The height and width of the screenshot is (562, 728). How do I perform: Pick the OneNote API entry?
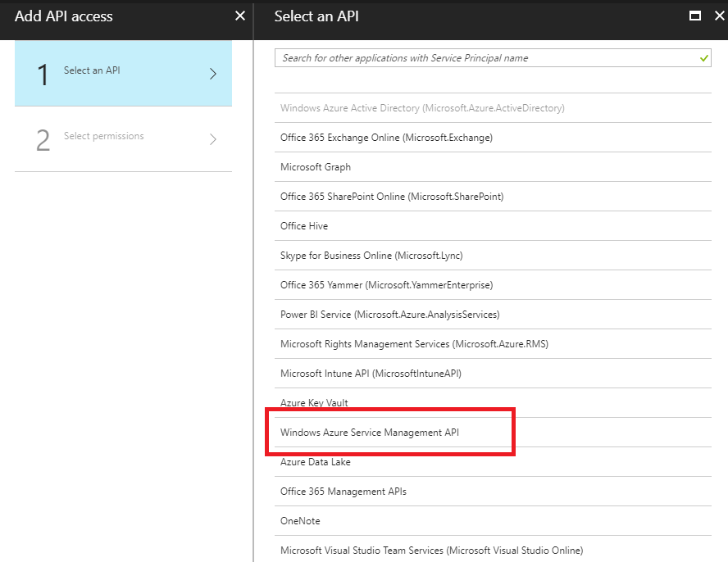[x=493, y=521]
